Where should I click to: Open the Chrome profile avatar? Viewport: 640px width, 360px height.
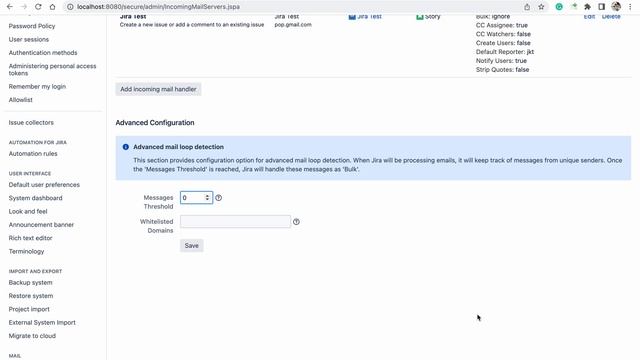pyautogui.click(x=616, y=7)
